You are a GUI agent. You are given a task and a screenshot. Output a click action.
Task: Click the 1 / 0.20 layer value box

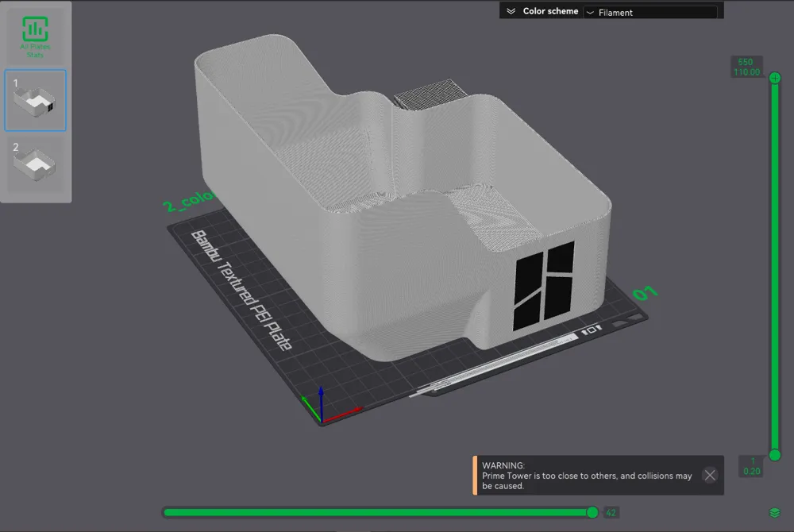click(751, 466)
